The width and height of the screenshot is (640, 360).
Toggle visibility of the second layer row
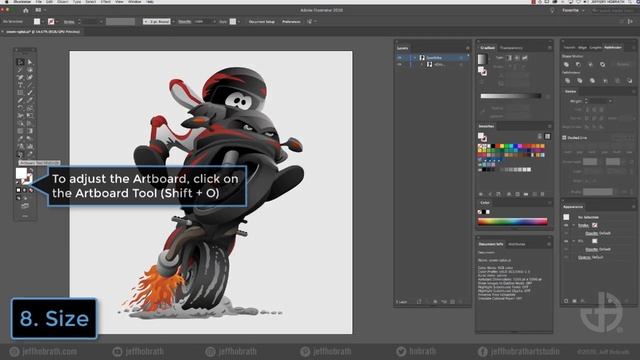[399, 64]
